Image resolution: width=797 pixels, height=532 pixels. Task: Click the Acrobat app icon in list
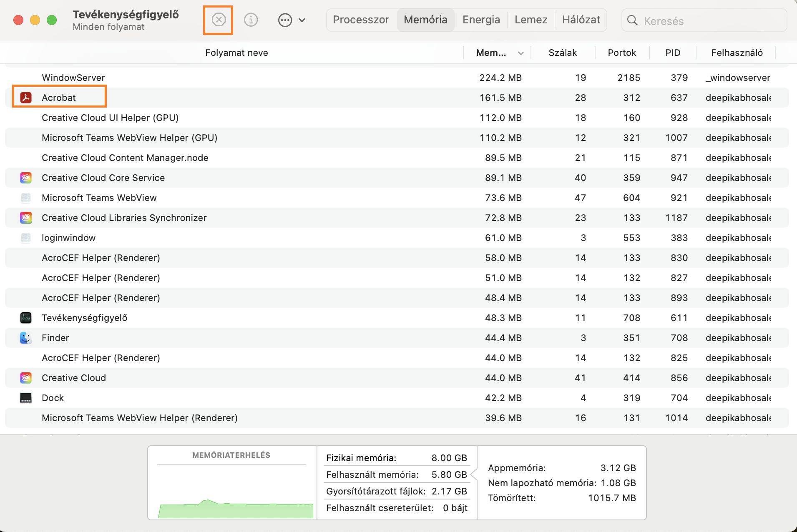pos(26,98)
